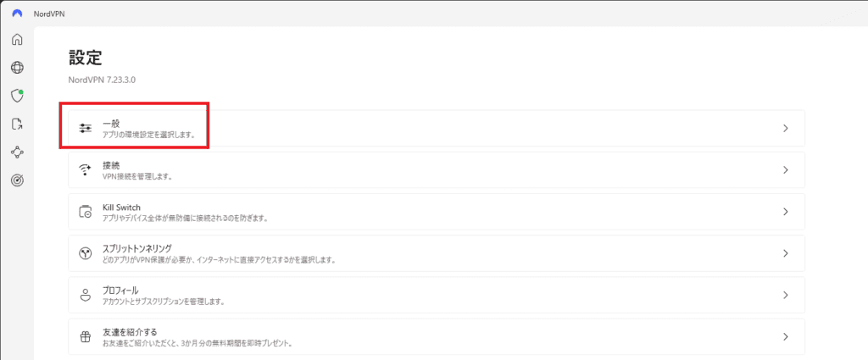Open the Home icon in sidebar

pos(17,39)
